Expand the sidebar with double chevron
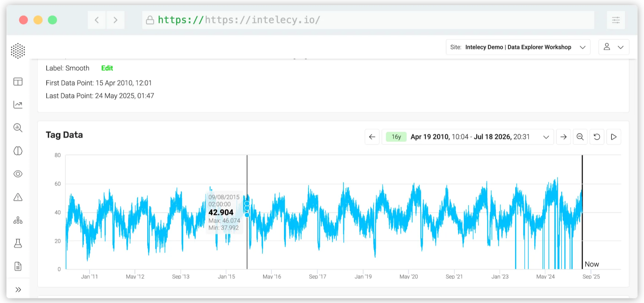Screen dimensions: 644x303 [x=18, y=289]
